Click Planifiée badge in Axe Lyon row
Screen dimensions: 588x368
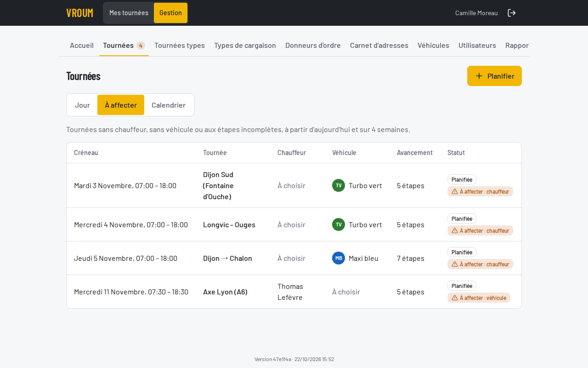(x=462, y=286)
